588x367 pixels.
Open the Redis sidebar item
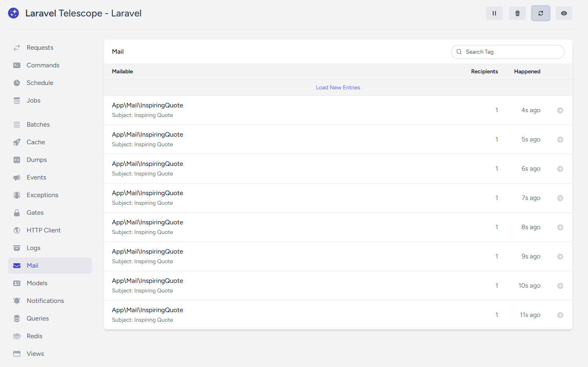34,336
